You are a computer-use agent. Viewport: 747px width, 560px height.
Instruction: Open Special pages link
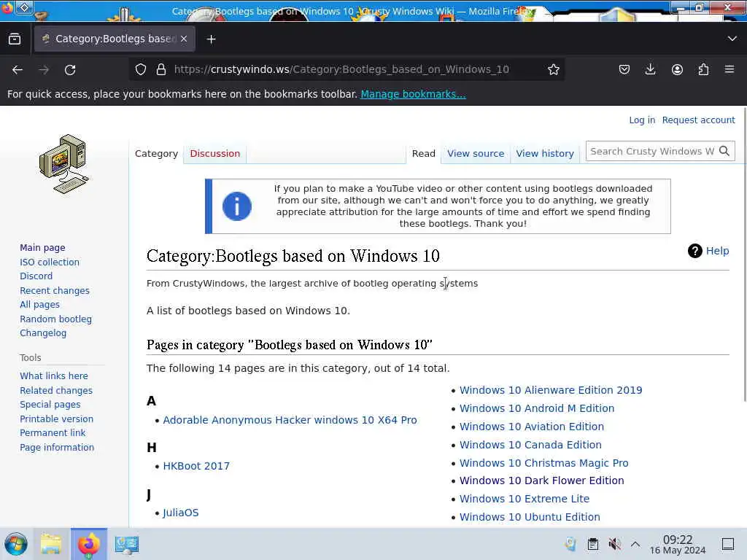pos(50,404)
